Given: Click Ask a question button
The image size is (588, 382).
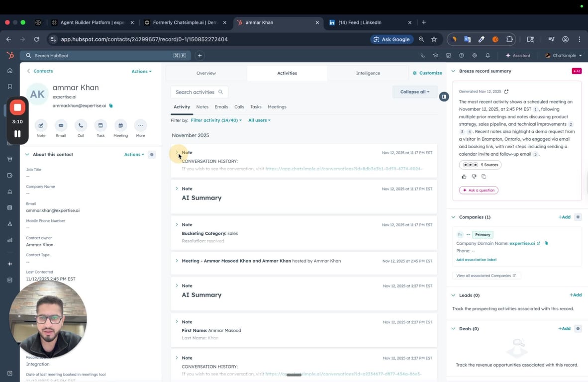Looking at the screenshot, I should (x=479, y=191).
